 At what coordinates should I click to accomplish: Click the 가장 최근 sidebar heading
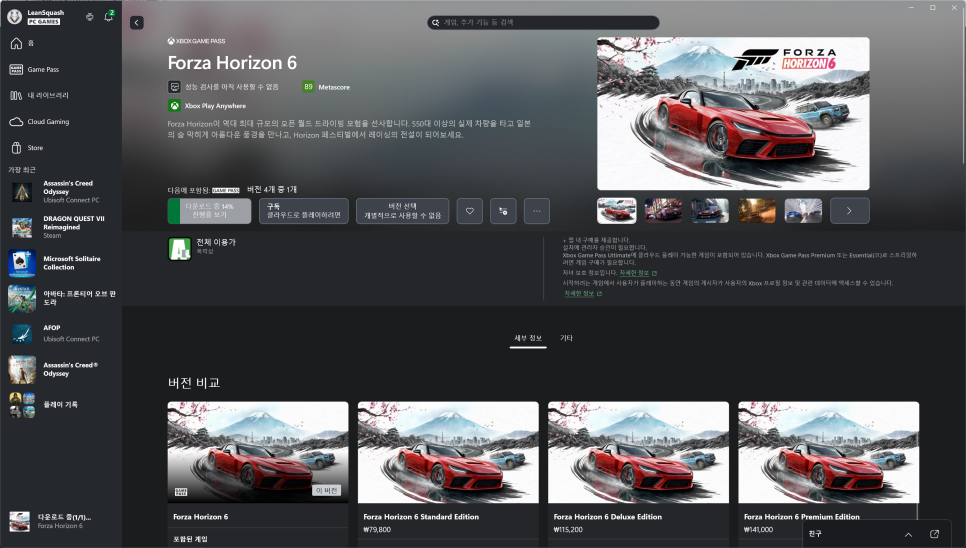pos(22,170)
